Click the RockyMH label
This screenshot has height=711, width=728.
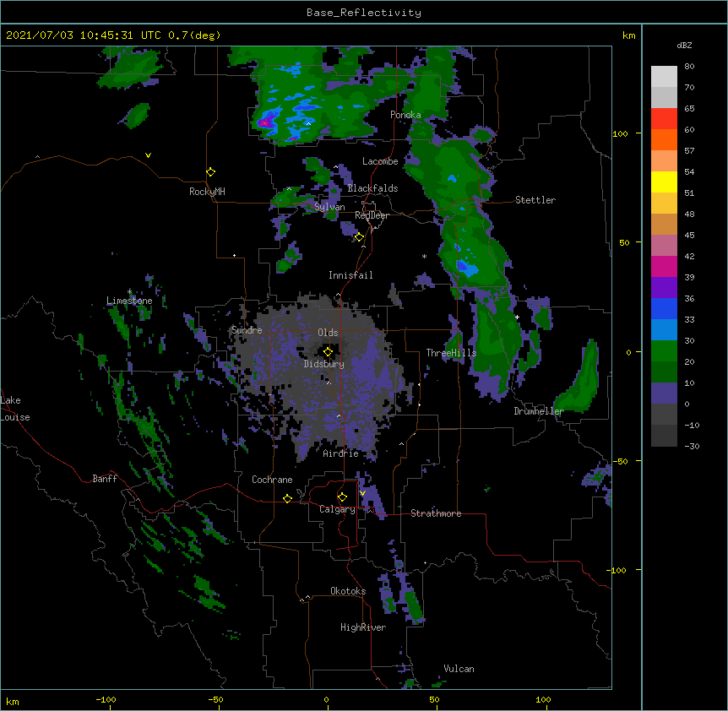[x=207, y=192]
